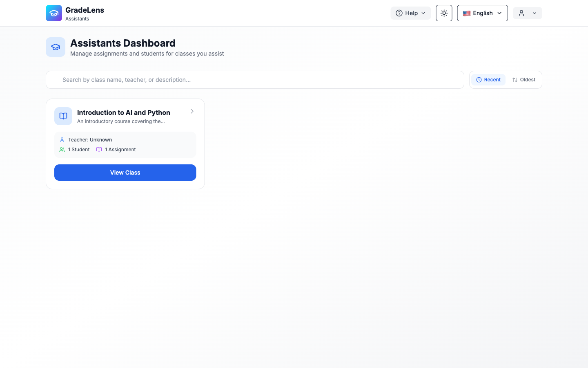Click the purple assignment book icon
Image resolution: width=588 pixels, height=368 pixels.
99,150
